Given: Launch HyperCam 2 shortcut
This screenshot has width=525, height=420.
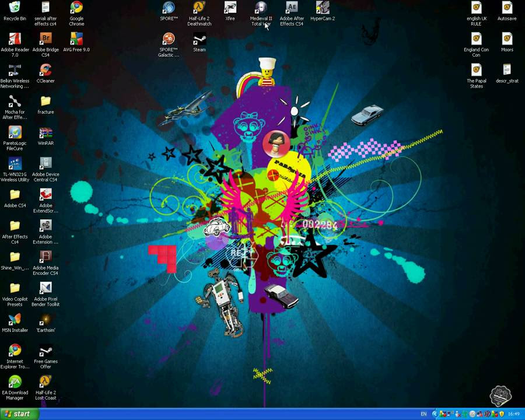Looking at the screenshot, I should [x=323, y=8].
